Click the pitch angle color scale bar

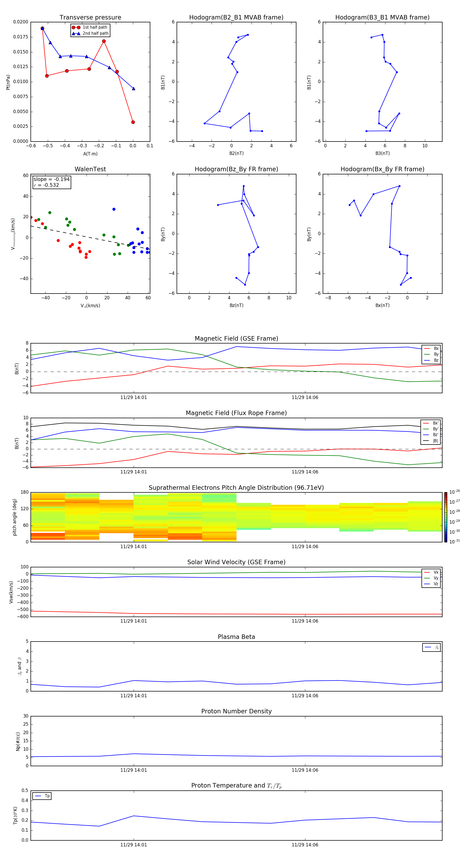[x=446, y=517]
